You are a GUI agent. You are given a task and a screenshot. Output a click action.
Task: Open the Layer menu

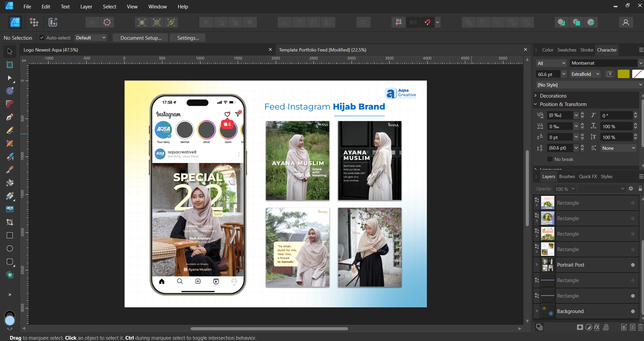click(x=86, y=7)
